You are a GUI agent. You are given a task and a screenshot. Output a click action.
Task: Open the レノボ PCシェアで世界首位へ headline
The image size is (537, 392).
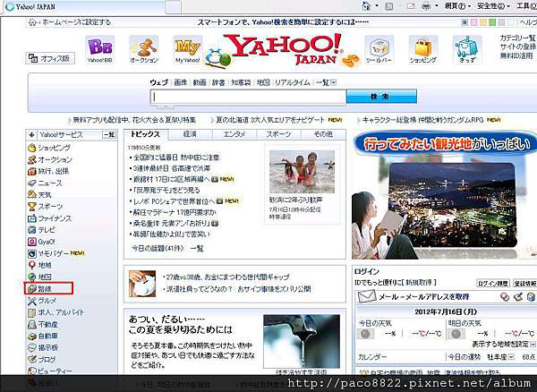[x=174, y=201]
